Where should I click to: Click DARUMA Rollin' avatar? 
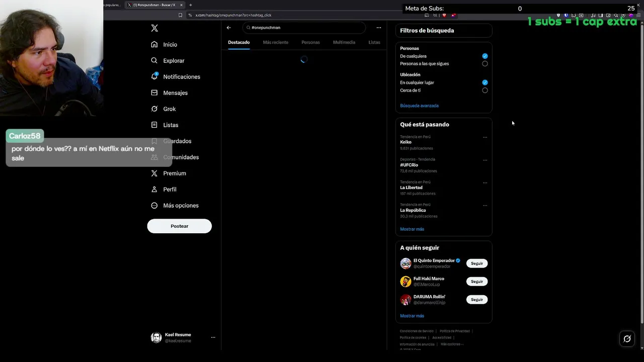click(x=406, y=300)
